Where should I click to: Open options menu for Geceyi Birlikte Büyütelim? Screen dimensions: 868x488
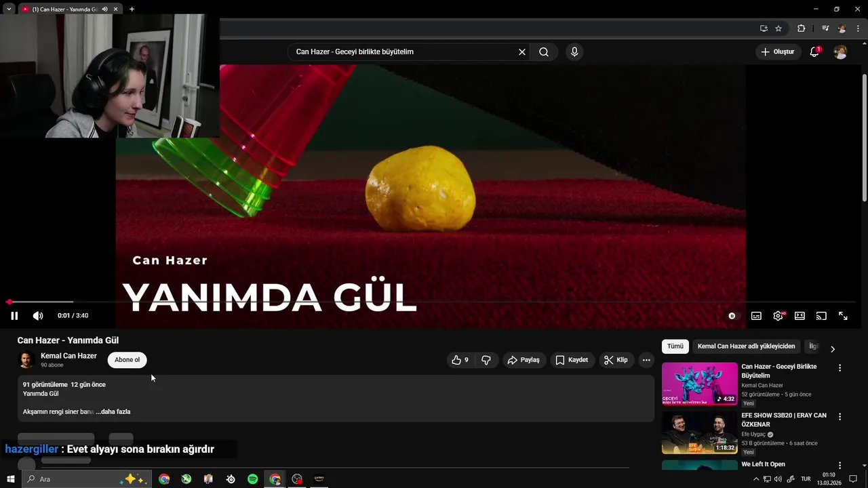(840, 368)
